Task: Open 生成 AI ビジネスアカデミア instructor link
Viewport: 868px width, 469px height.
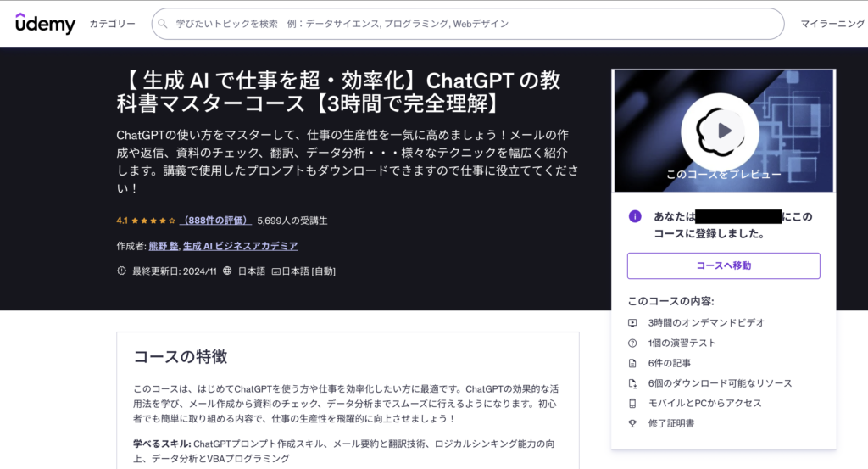Action: point(240,246)
